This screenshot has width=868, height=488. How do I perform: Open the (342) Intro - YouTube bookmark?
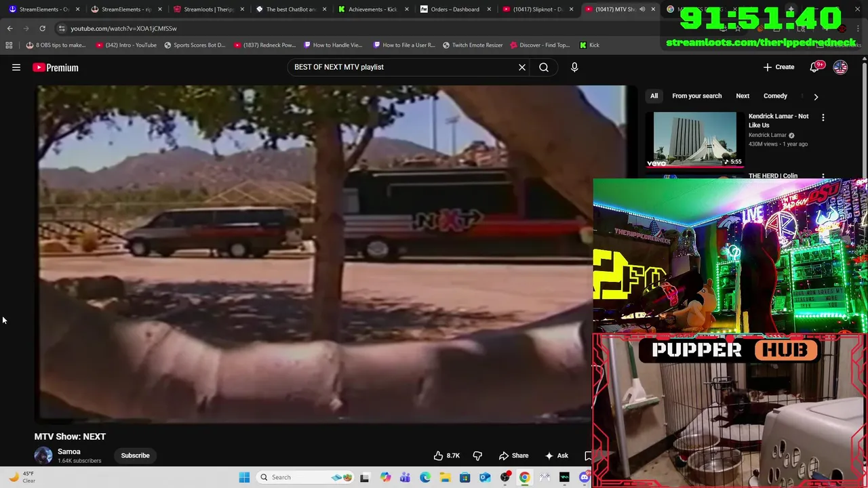pyautogui.click(x=126, y=45)
